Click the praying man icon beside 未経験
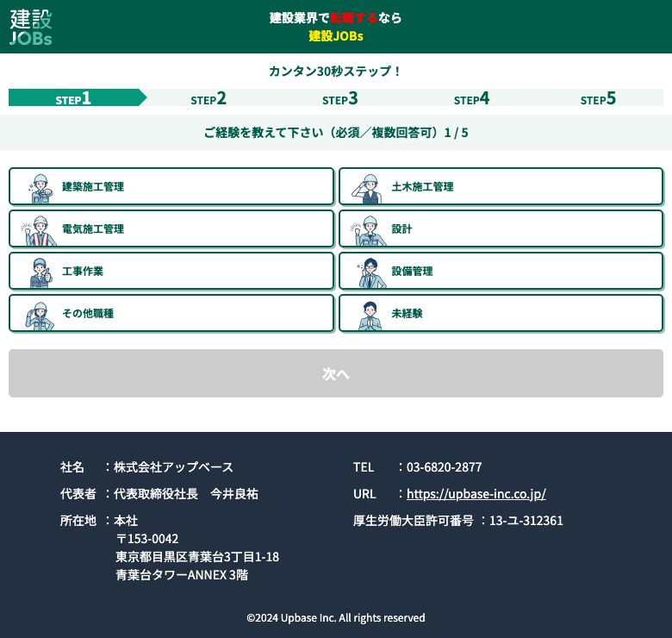This screenshot has width=672, height=638. pyautogui.click(x=370, y=316)
